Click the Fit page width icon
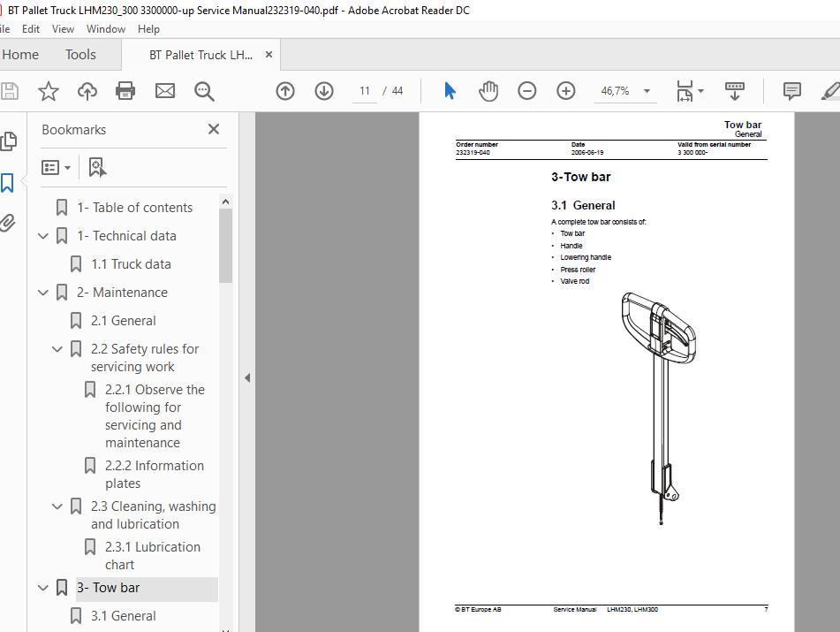Image resolution: width=840 pixels, height=632 pixels. pyautogui.click(x=685, y=91)
